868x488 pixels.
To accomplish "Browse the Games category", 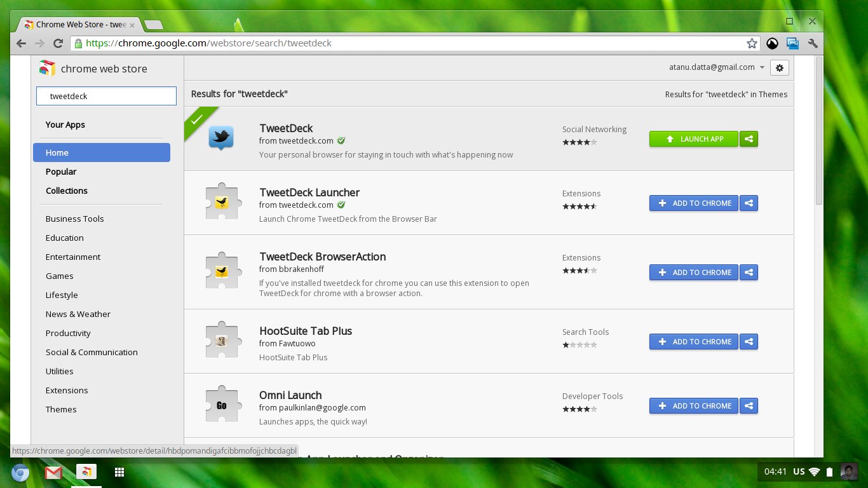I will tap(60, 276).
